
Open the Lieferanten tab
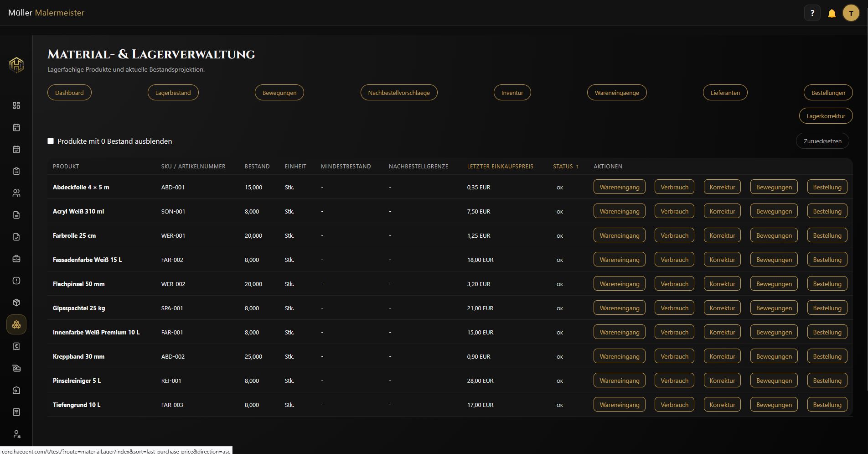coord(725,93)
